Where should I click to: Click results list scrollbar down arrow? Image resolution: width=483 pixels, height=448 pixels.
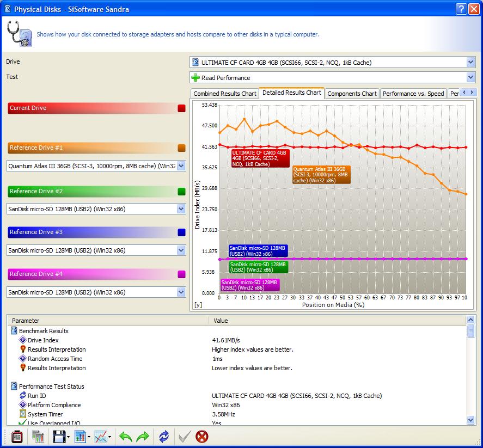click(470, 420)
